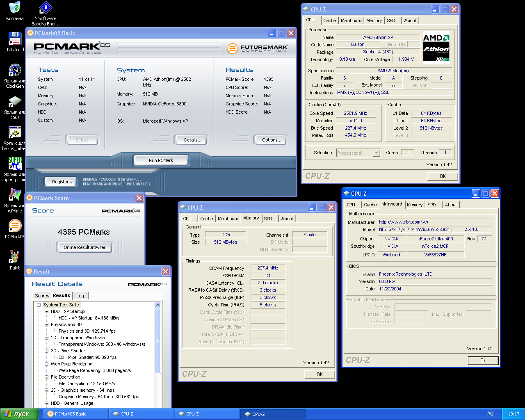
Task: Switch to Log tab in Result window
Action: 80,296
